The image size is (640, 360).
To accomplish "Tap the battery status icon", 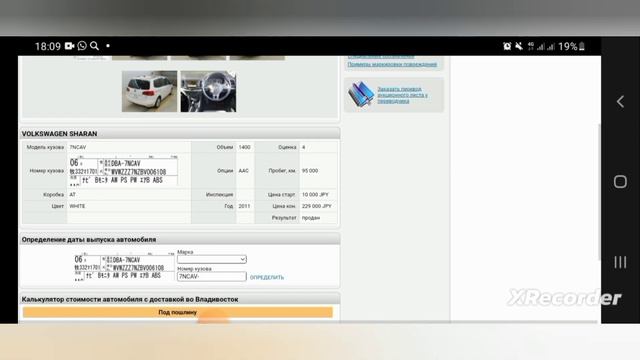I will tap(582, 46).
